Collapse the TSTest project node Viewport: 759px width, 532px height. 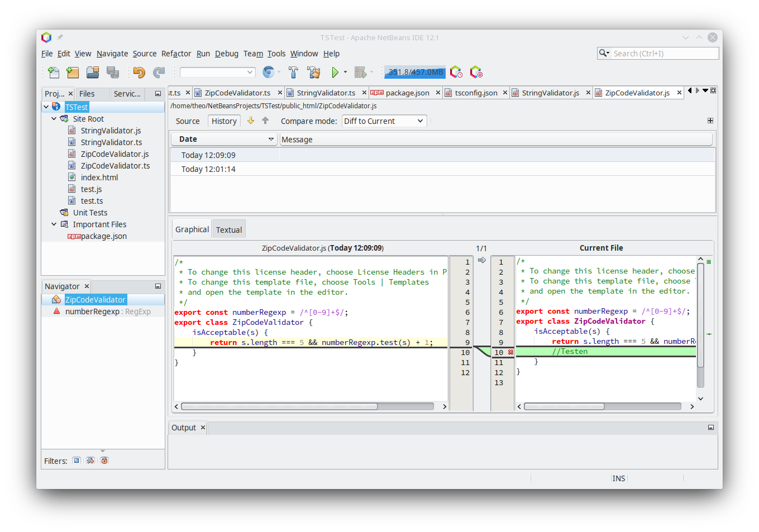(x=46, y=107)
